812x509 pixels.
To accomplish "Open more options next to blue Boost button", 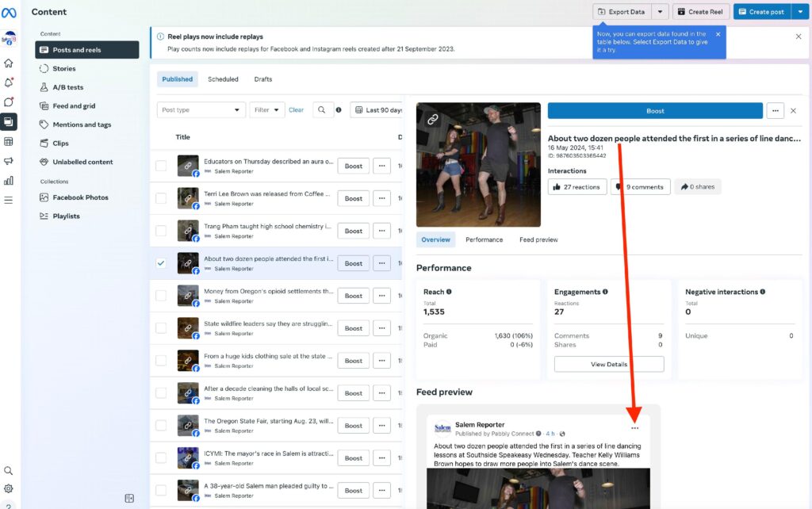I will pos(776,111).
